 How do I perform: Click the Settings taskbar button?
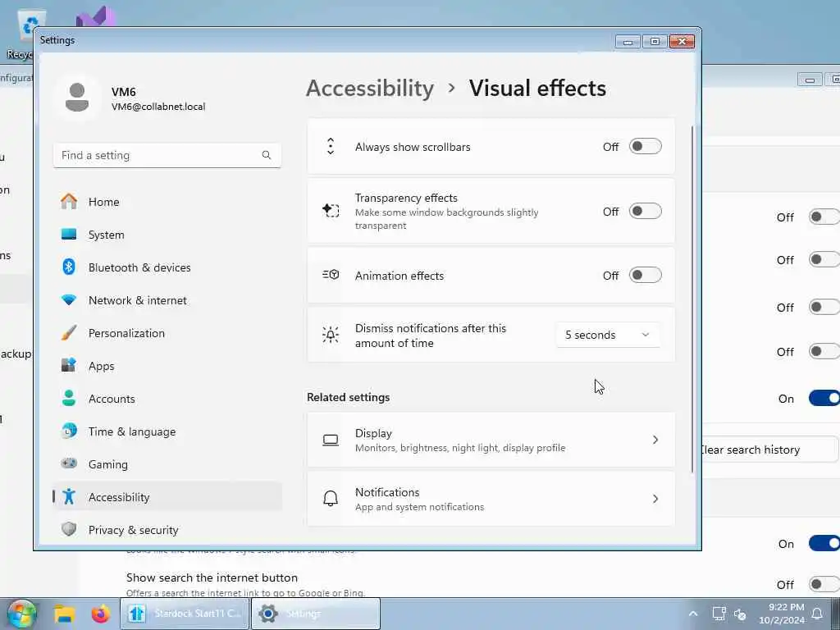316,614
